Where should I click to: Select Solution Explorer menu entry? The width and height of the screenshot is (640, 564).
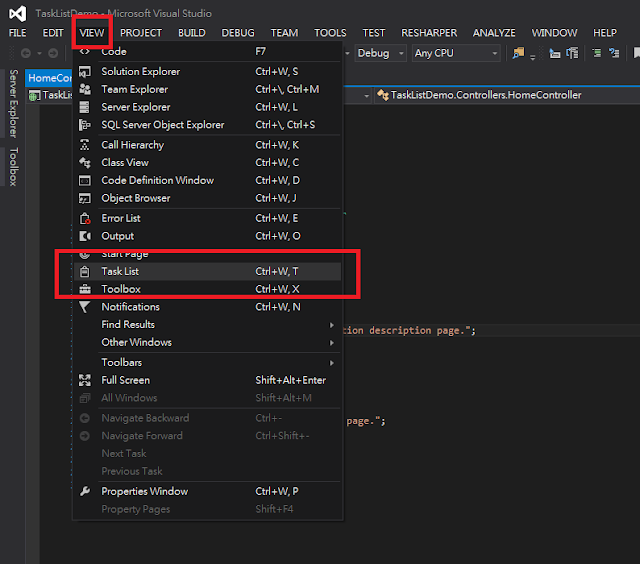pos(207,72)
